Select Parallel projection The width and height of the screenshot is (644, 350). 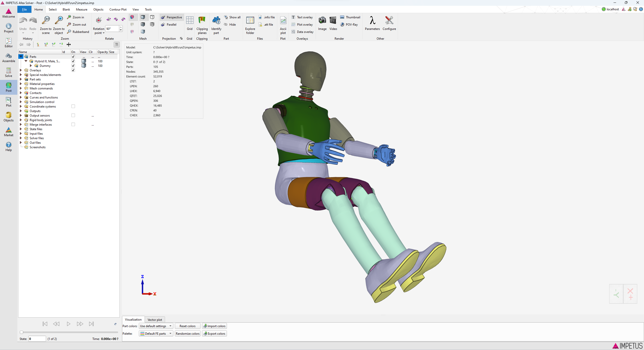pos(169,24)
